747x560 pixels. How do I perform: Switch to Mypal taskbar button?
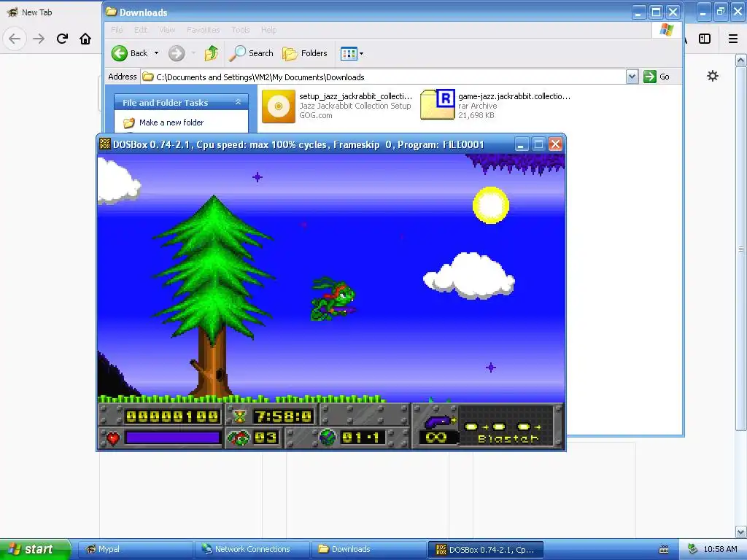coord(135,549)
